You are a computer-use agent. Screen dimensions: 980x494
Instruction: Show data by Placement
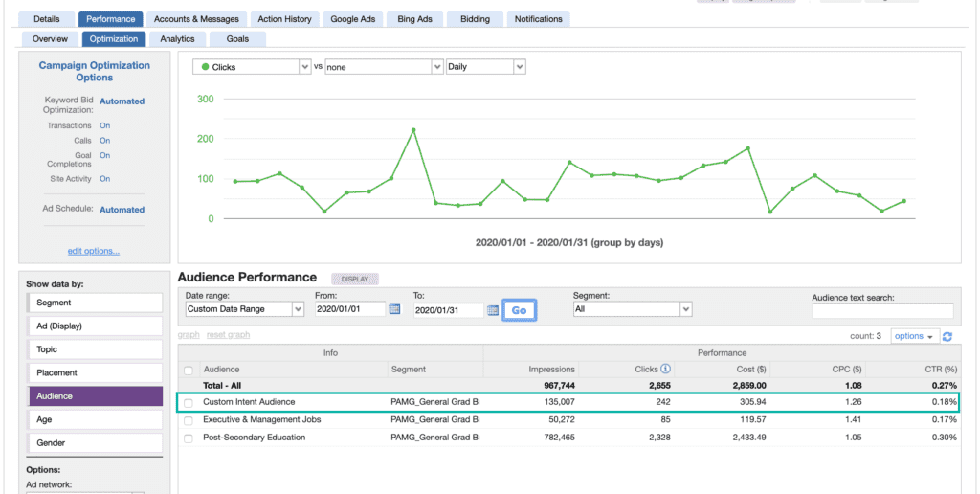point(95,372)
